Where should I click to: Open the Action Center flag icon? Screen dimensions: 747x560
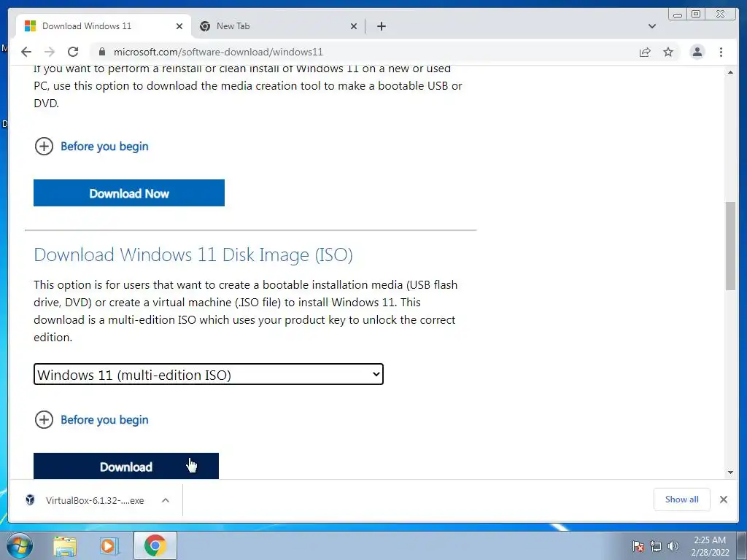pyautogui.click(x=638, y=546)
